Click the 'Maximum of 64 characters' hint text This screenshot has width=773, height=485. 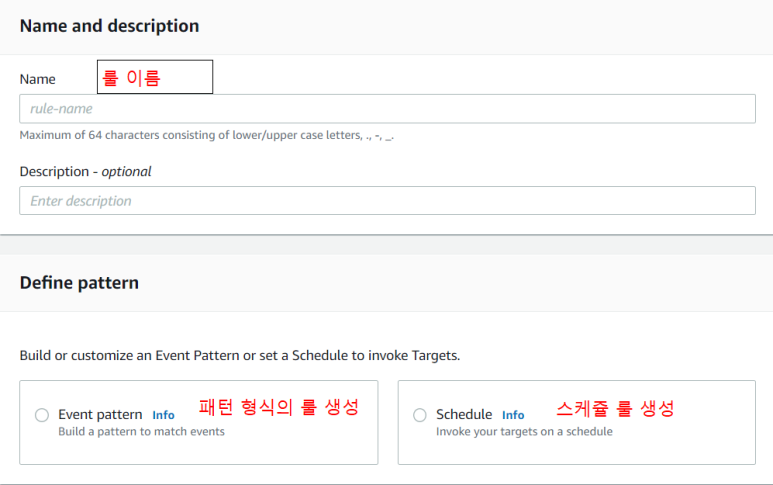point(207,135)
